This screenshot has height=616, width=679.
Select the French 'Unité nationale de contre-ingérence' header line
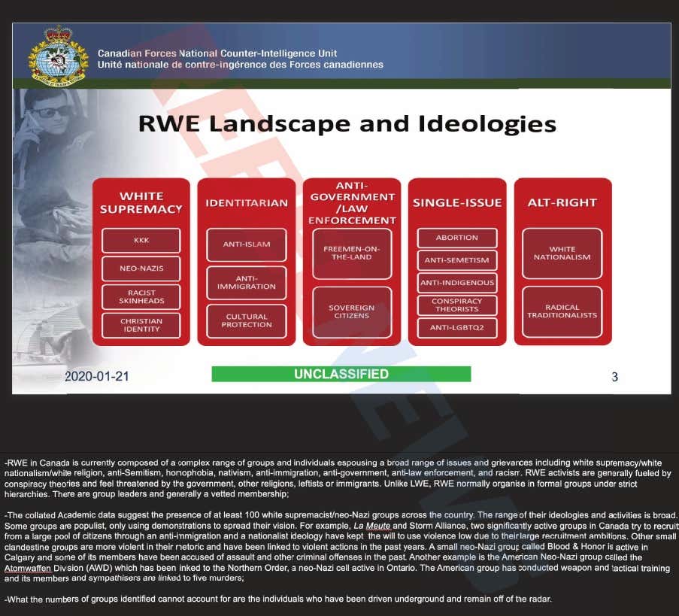tap(241, 65)
